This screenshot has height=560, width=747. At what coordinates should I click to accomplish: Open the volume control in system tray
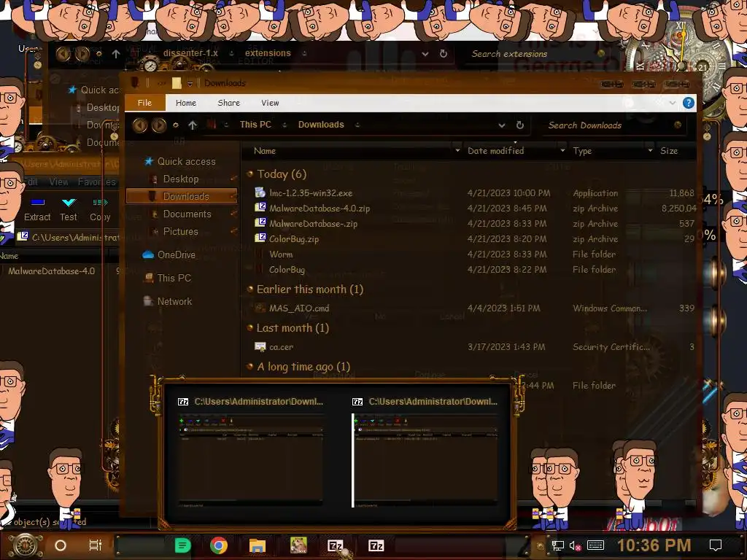click(575, 545)
